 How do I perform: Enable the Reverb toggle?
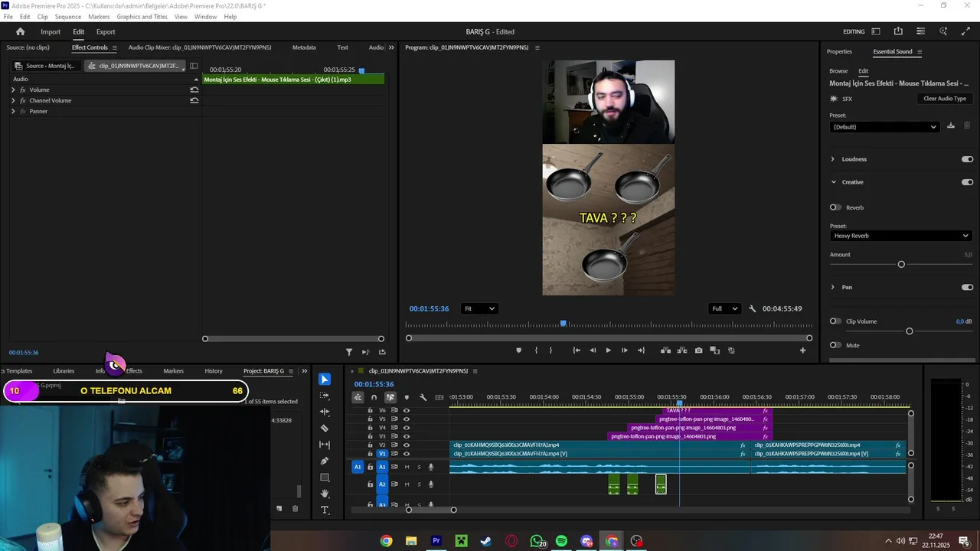pyautogui.click(x=835, y=207)
